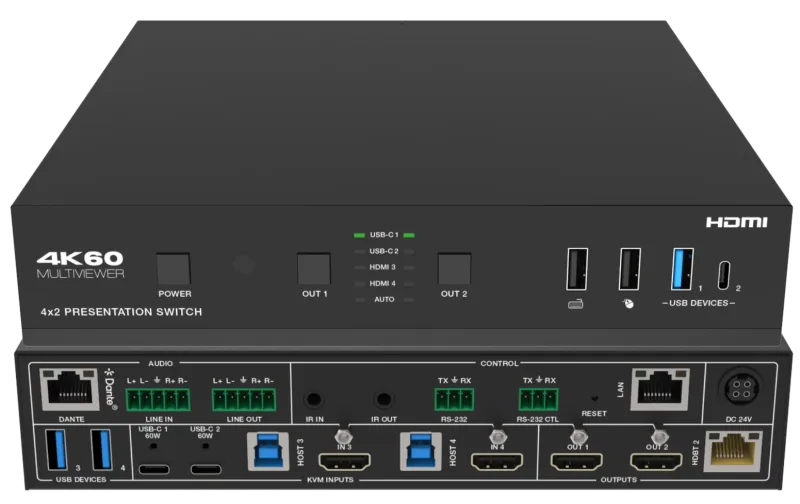
Task: Click the mouse USB port on front
Action: 630,269
